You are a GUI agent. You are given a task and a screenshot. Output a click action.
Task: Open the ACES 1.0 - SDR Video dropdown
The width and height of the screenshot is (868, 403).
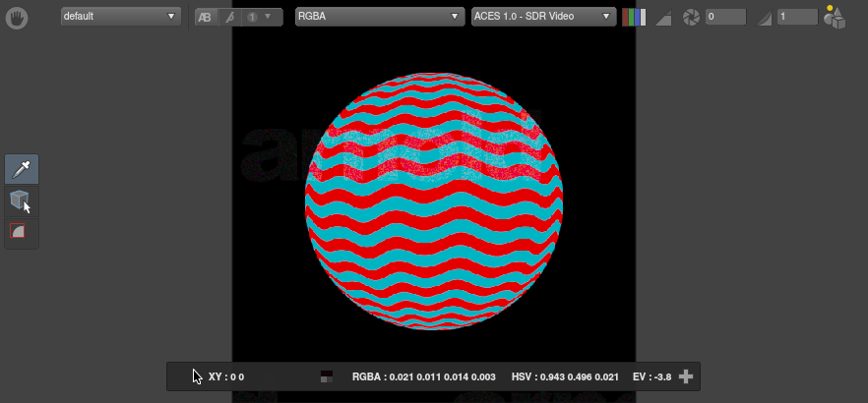[x=544, y=17]
